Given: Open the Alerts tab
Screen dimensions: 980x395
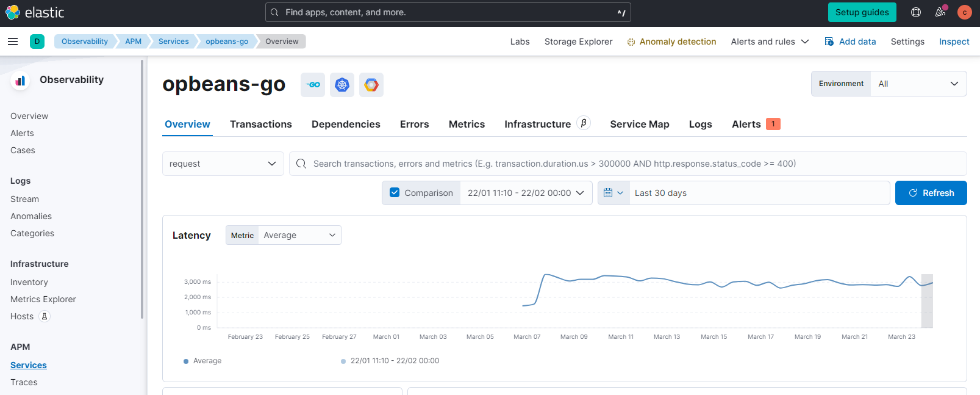Looking at the screenshot, I should pos(746,124).
